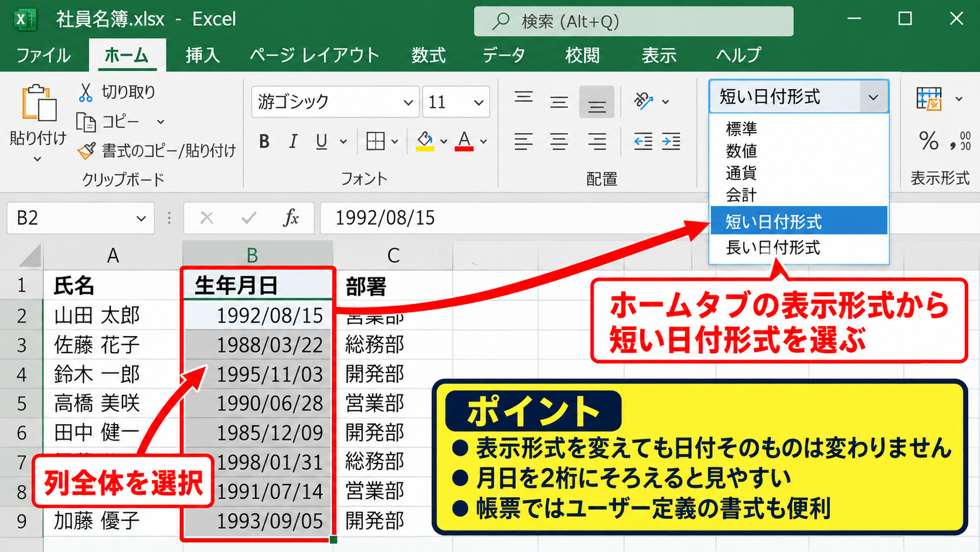Click the Excel app logo icon
The height and width of the screenshot is (552, 980).
tap(24, 19)
